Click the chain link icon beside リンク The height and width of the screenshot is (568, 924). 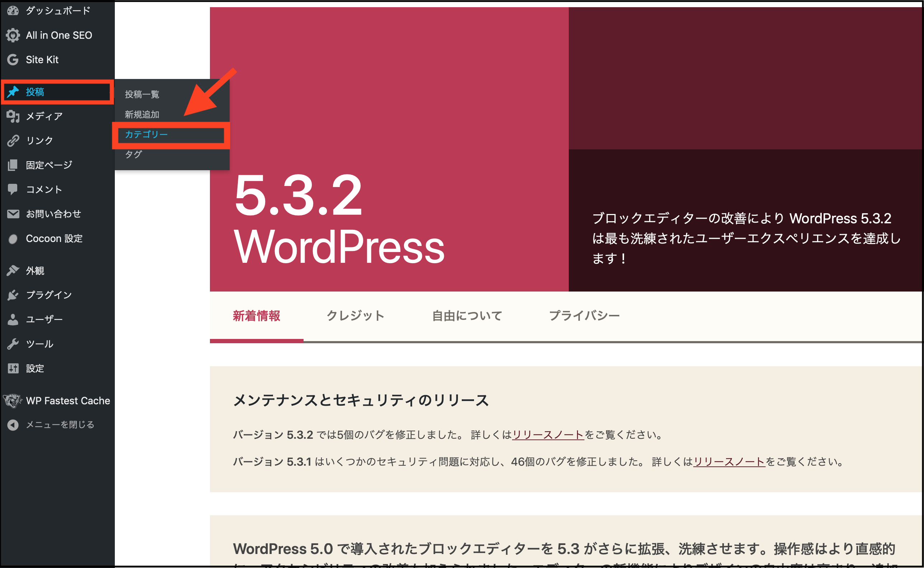pos(13,140)
